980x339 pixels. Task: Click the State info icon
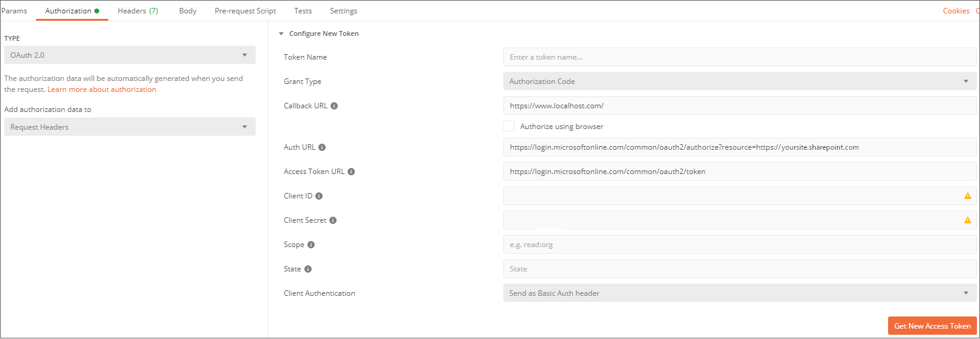(308, 269)
